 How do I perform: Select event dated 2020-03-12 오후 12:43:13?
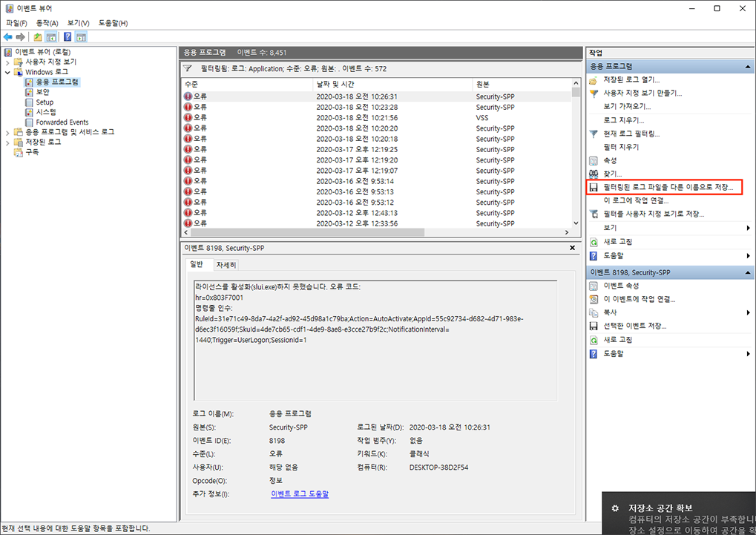tap(377, 213)
